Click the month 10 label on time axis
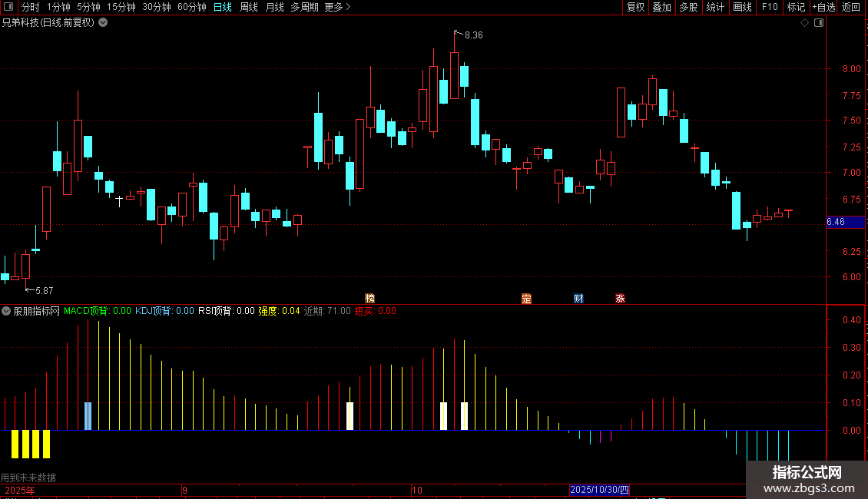 [417, 490]
